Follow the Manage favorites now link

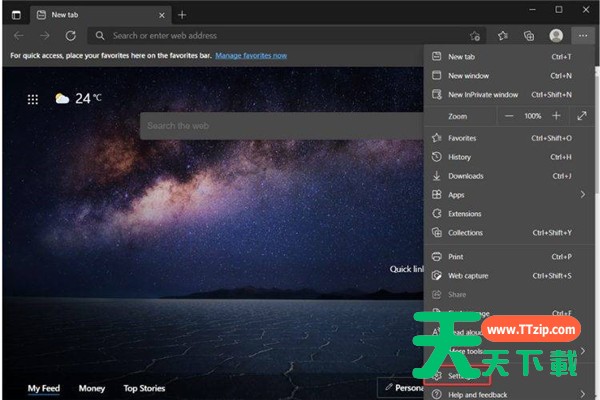(x=251, y=56)
